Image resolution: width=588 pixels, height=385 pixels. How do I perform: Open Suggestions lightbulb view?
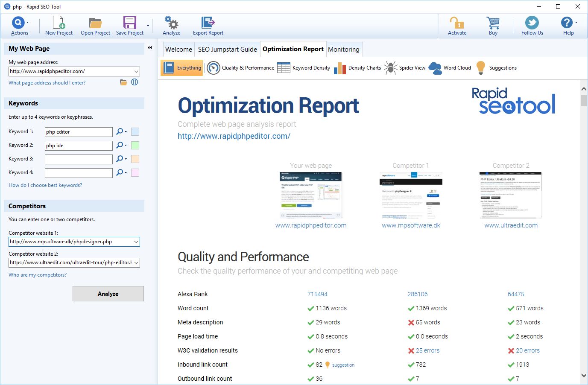pyautogui.click(x=496, y=68)
